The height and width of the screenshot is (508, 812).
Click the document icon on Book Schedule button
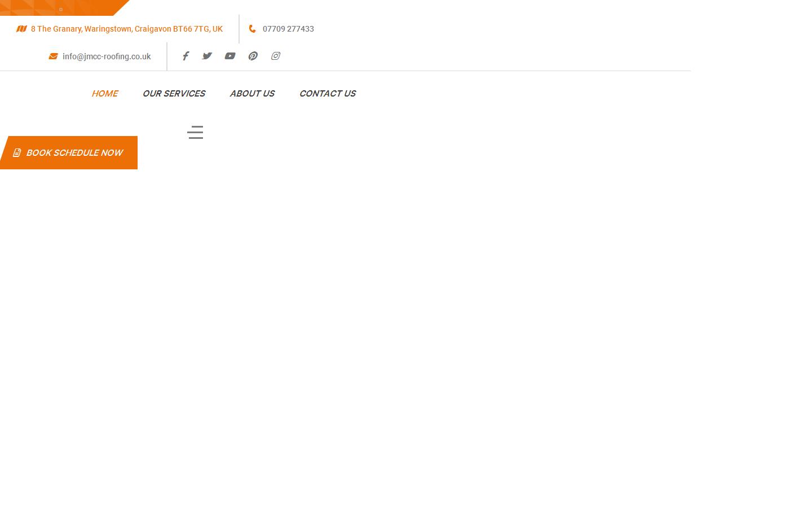17,152
